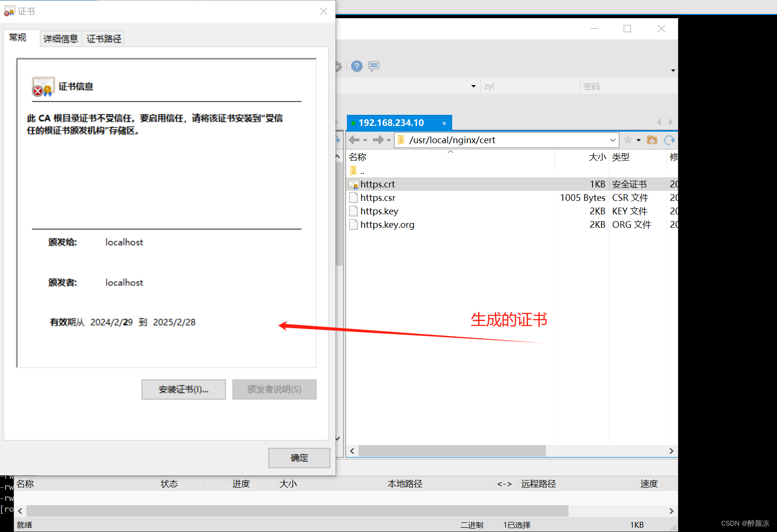Switch to the 证书路径 tab
This screenshot has height=532, width=777.
(x=104, y=39)
